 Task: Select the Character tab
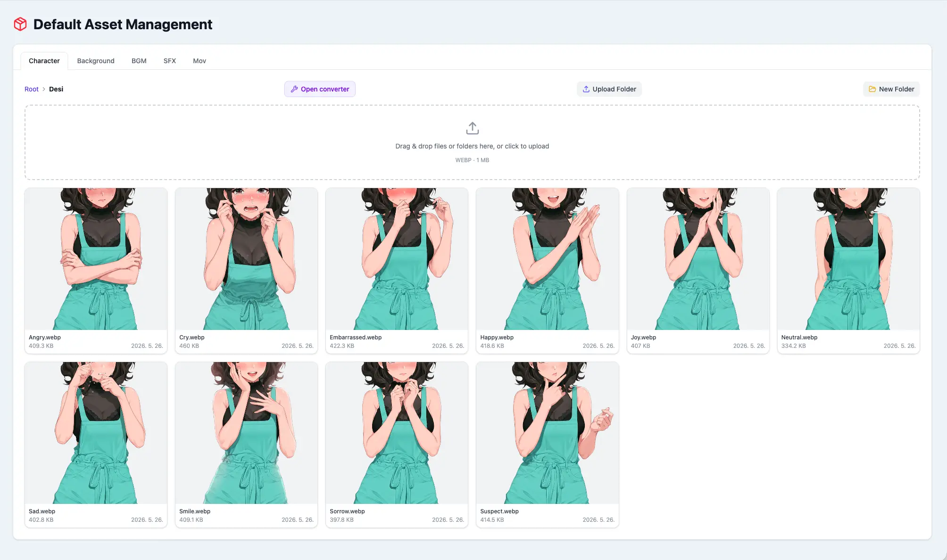(44, 61)
